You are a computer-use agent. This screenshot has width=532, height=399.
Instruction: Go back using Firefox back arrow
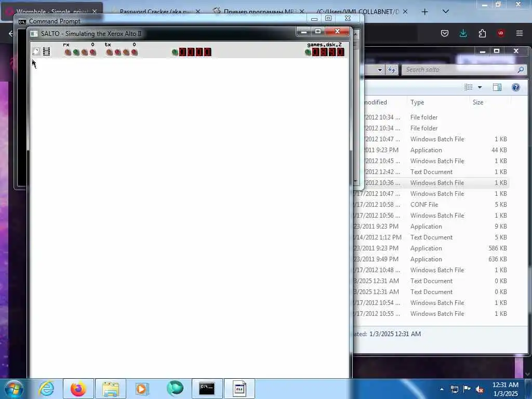[10, 33]
